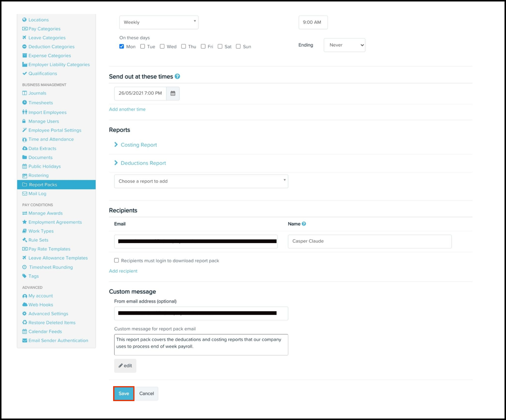Click the Manage Users lock icon
This screenshot has height=420, width=506.
click(x=24, y=121)
